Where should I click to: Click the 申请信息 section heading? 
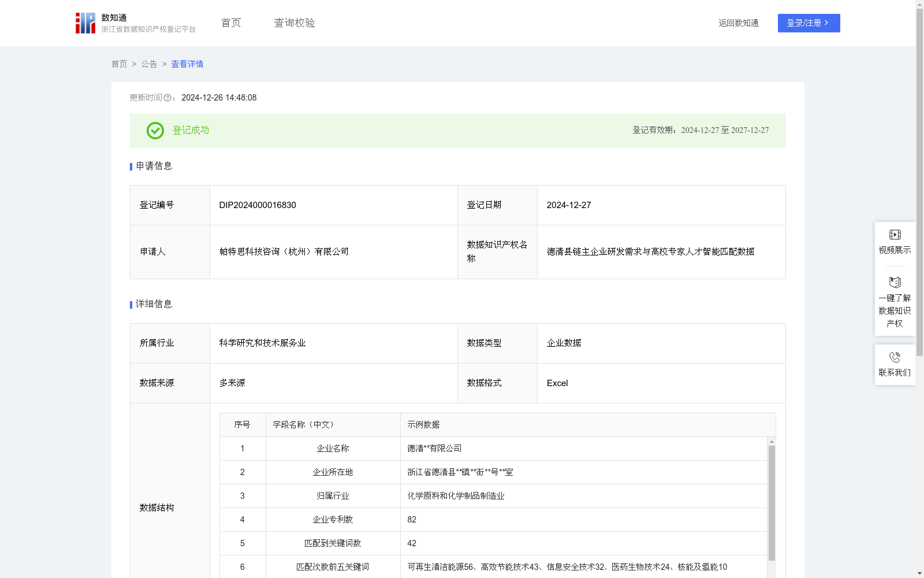(x=154, y=166)
